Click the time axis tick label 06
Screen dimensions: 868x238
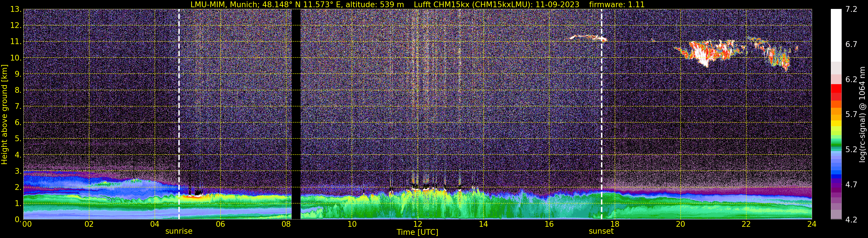coord(220,224)
